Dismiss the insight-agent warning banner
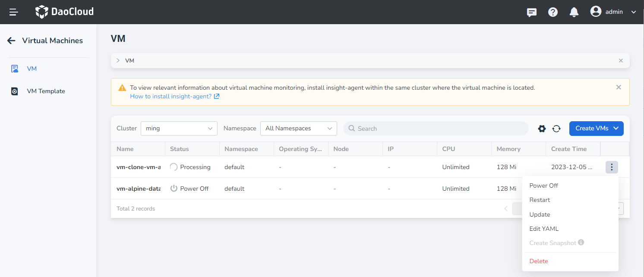Image resolution: width=644 pixels, height=277 pixels. click(x=619, y=87)
